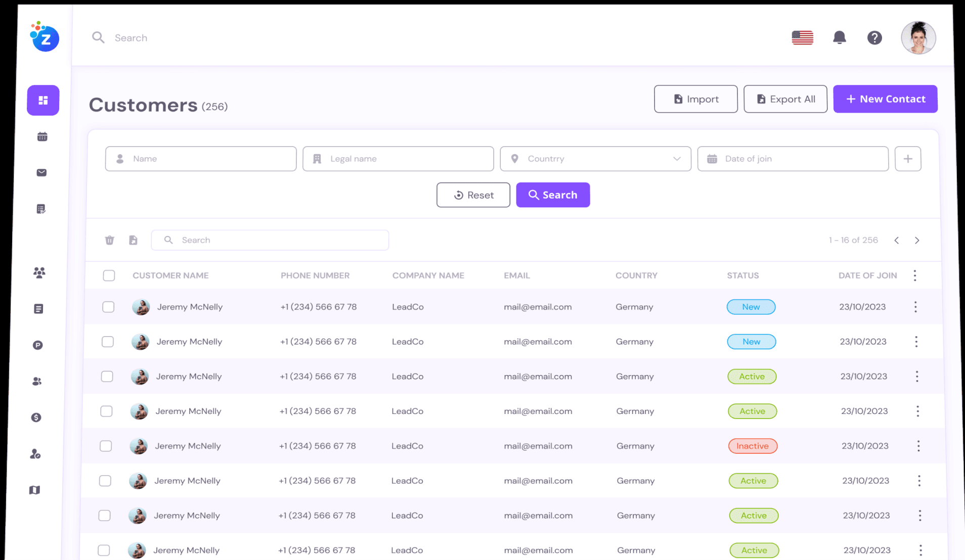Click the Export All button

click(x=785, y=99)
